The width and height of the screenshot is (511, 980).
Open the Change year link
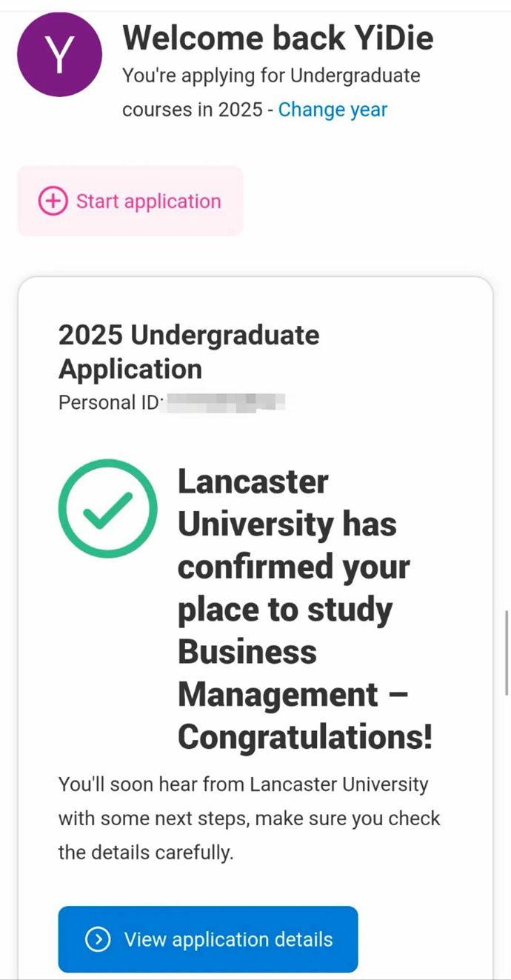coord(333,110)
